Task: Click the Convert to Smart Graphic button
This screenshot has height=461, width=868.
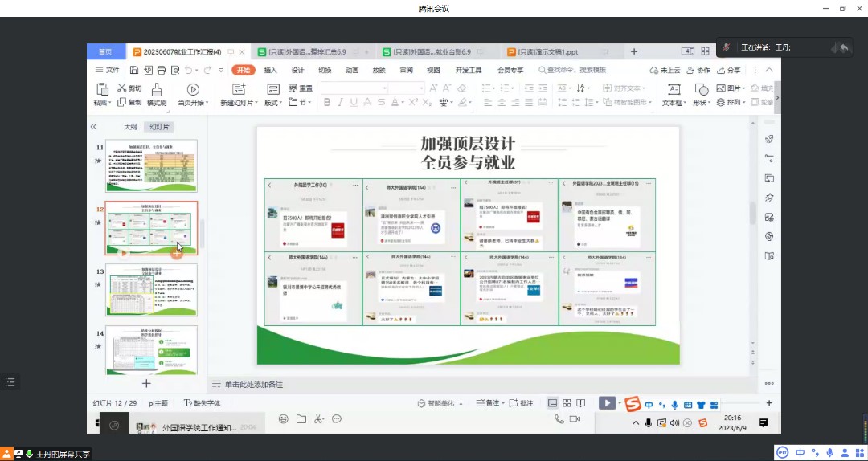Action: pyautogui.click(x=627, y=102)
